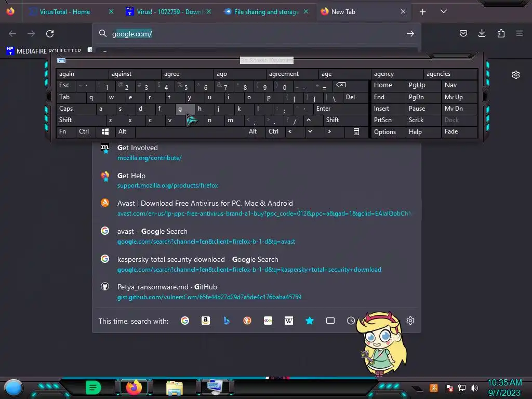532x399 pixels.
Task: Click the Windows logo key on keyboard
Action: (105, 131)
